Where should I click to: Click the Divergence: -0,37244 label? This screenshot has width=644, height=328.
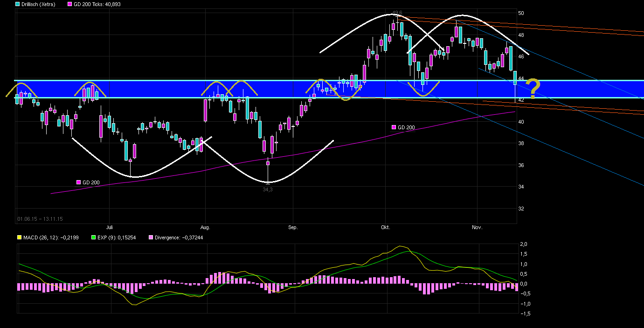click(179, 237)
